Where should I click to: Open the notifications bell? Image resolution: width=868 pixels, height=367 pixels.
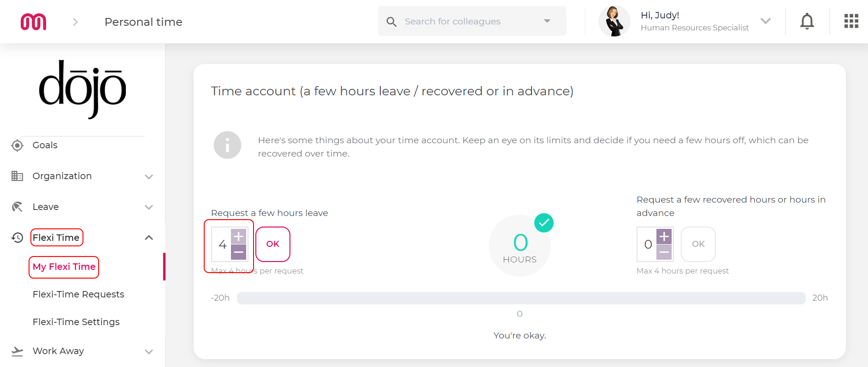(x=807, y=22)
